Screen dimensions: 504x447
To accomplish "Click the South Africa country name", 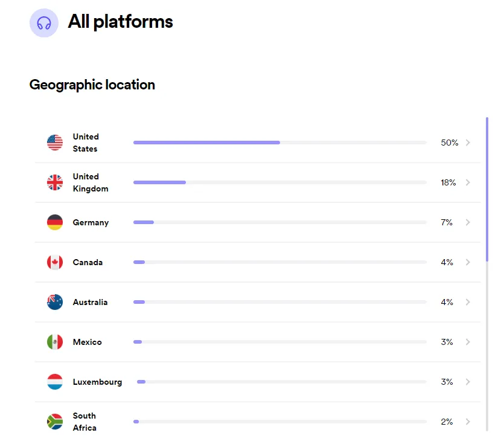I will click(85, 422).
